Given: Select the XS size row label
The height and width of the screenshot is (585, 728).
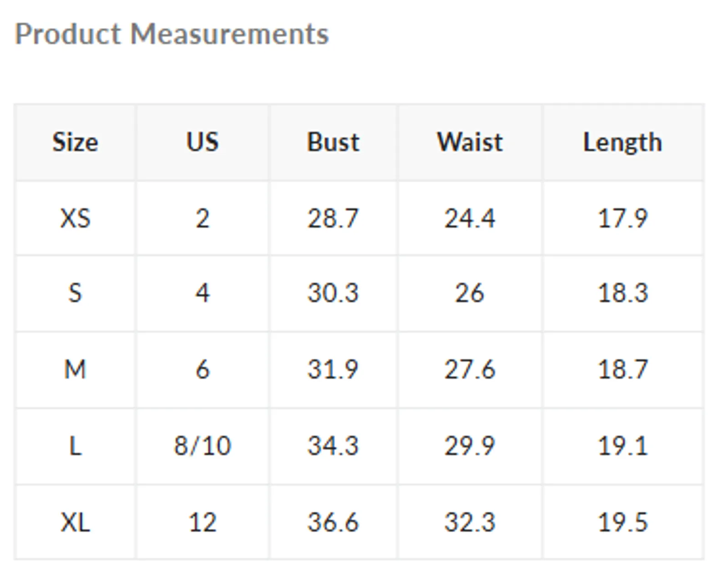Looking at the screenshot, I should [75, 218].
